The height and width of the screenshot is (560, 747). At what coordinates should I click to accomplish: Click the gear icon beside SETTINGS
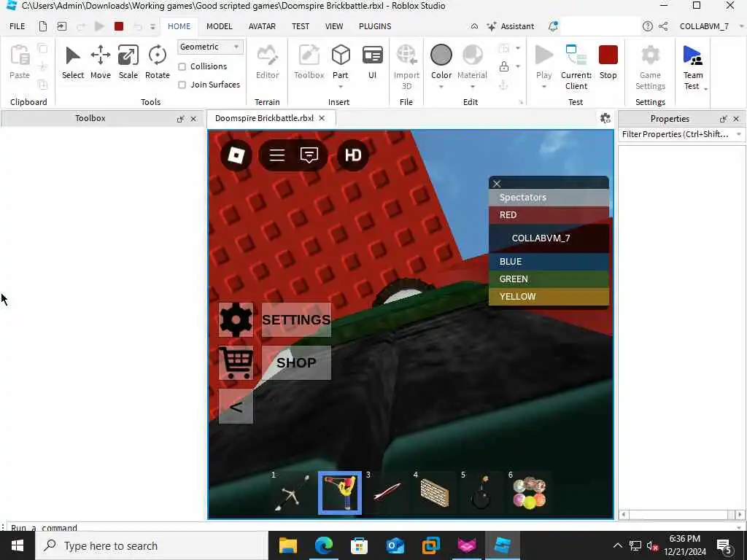(x=236, y=319)
